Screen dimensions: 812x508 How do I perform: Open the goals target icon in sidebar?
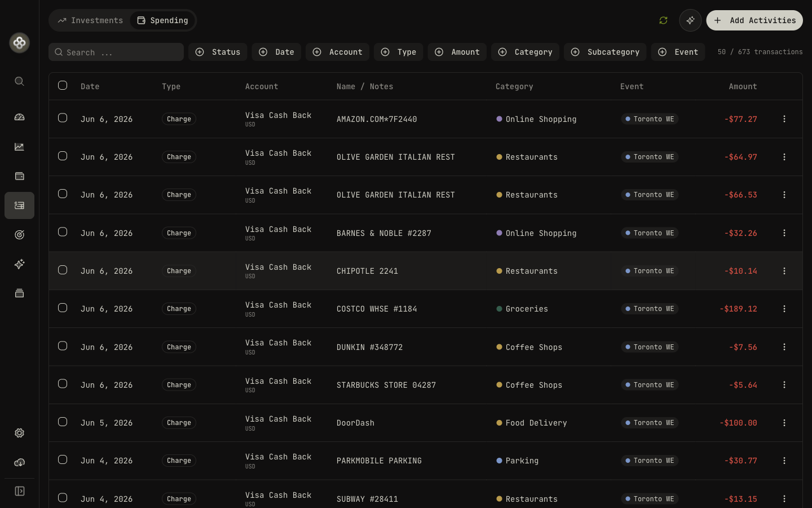pyautogui.click(x=20, y=235)
